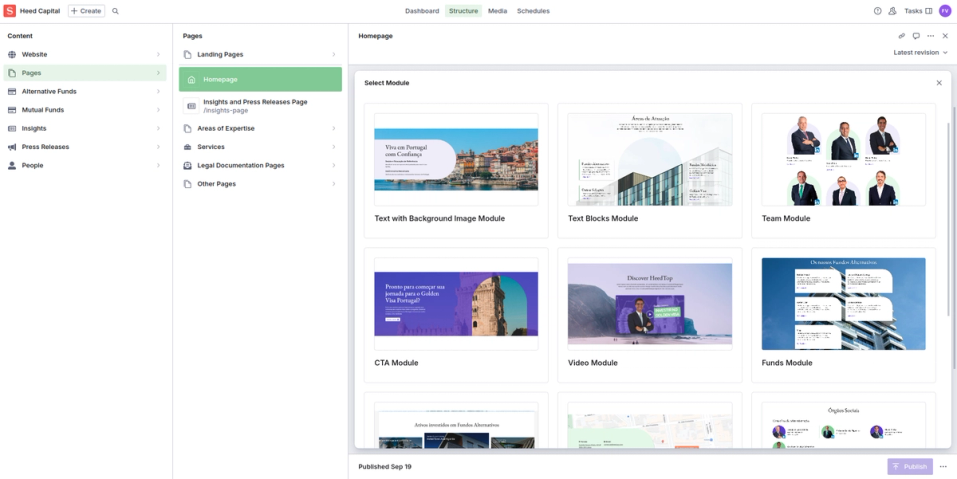
Task: Click the Other Pages document icon
Action: pos(187,184)
